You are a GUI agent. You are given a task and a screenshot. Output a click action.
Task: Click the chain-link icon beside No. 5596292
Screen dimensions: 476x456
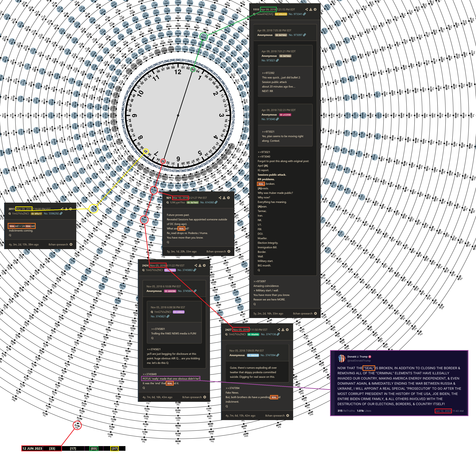(61, 214)
